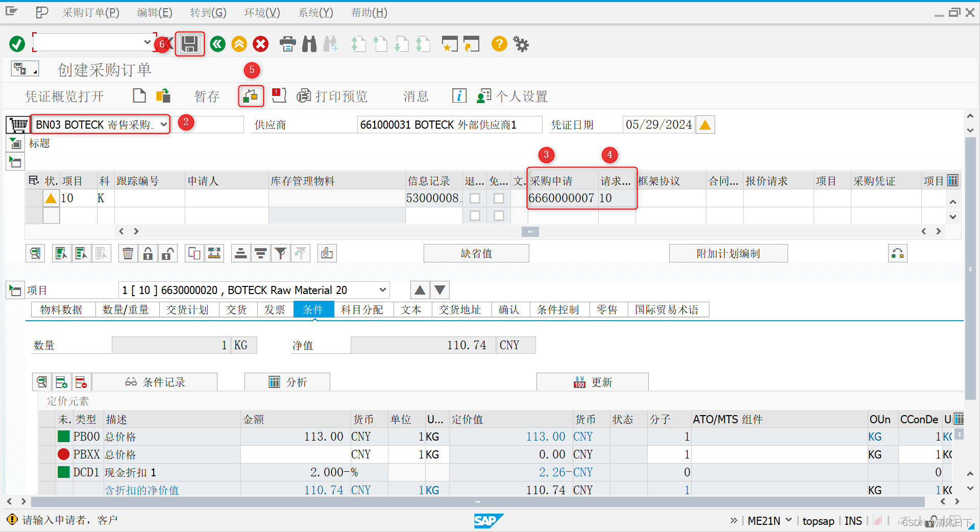
Task: Open the 编辑(E) menu
Action: click(x=154, y=12)
